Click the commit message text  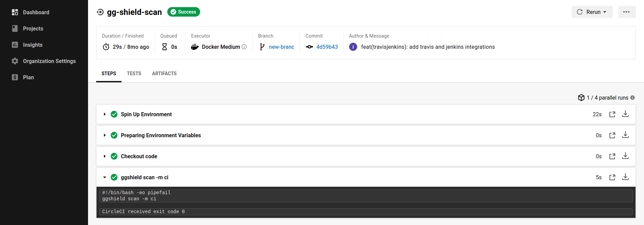[x=428, y=47]
